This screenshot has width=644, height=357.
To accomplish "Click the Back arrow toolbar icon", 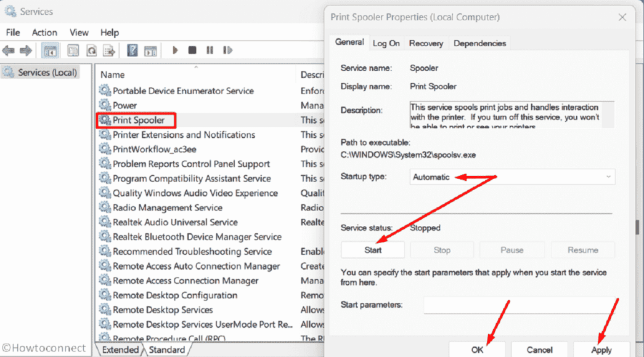I will point(8,50).
